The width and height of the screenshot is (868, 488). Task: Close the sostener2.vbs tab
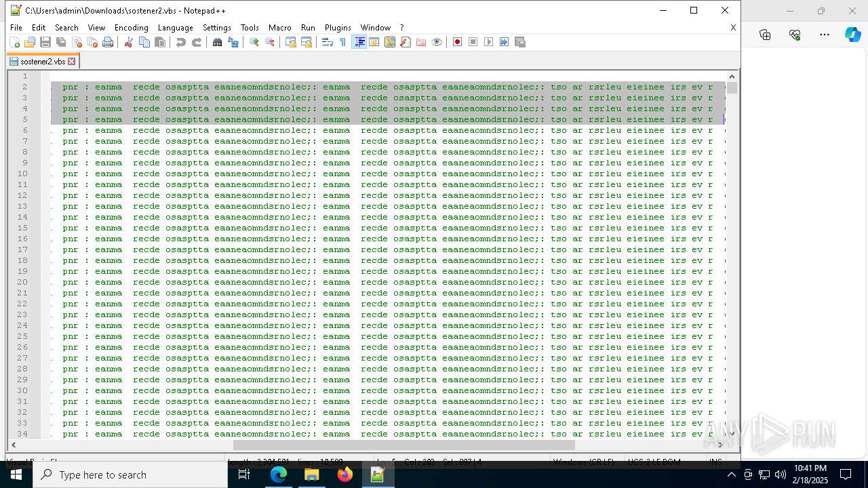click(x=72, y=61)
